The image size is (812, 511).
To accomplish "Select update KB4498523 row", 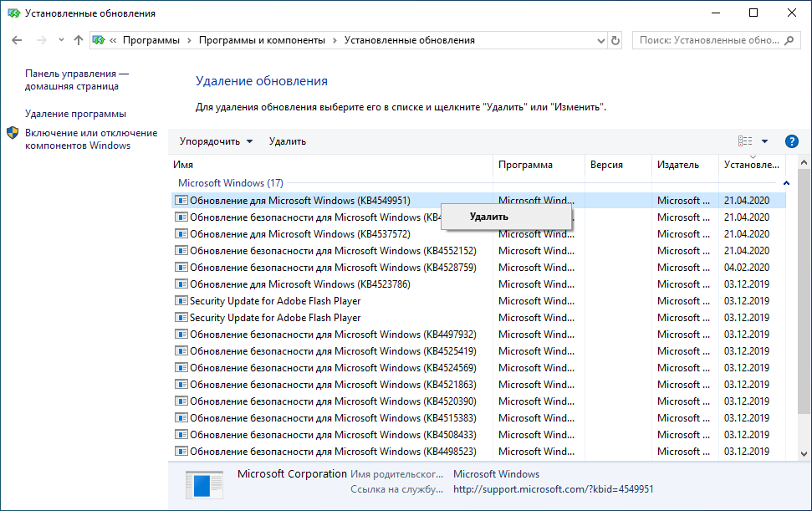I will click(x=478, y=452).
